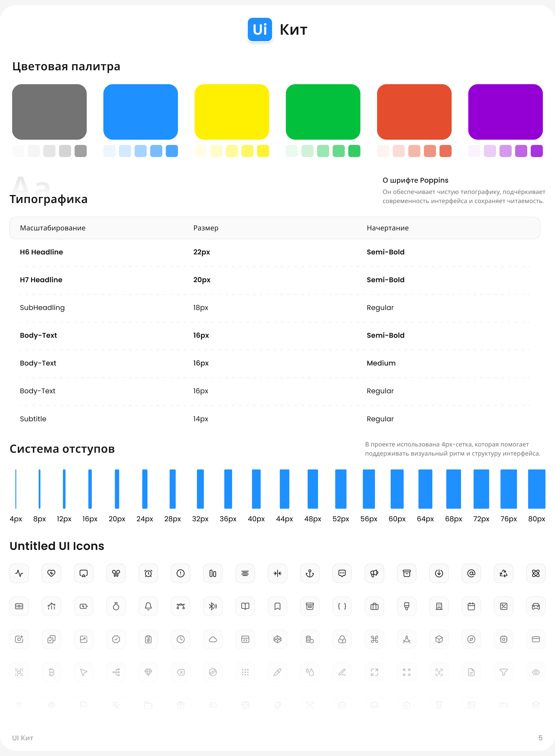Click the blue Ui logo badge
Image resolution: width=555 pixels, height=756 pixels.
(x=260, y=30)
